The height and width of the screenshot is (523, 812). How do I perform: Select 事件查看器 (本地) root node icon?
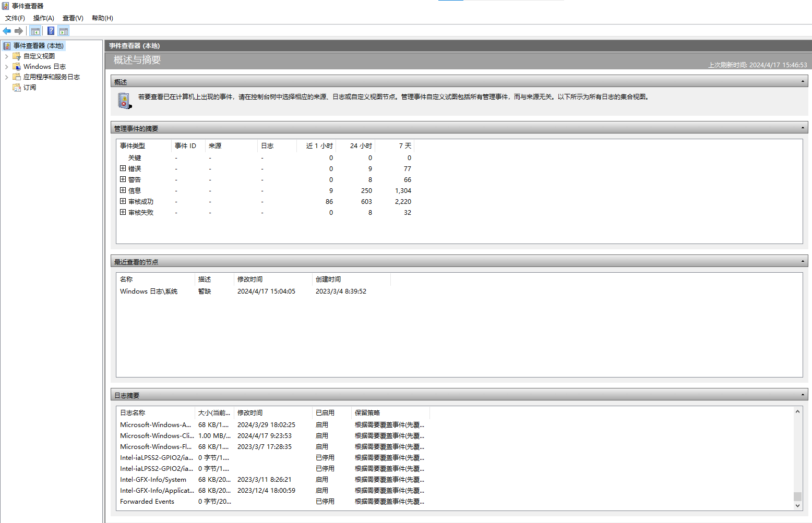7,46
